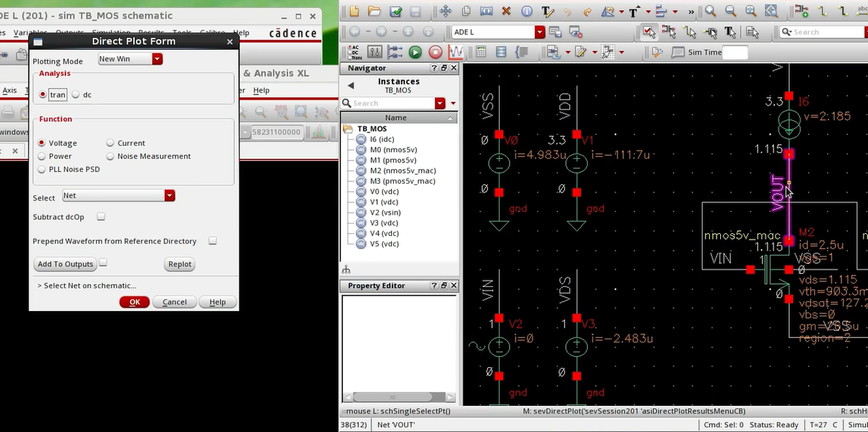
Task: Open the Plotting Mode dropdown
Action: 157,59
